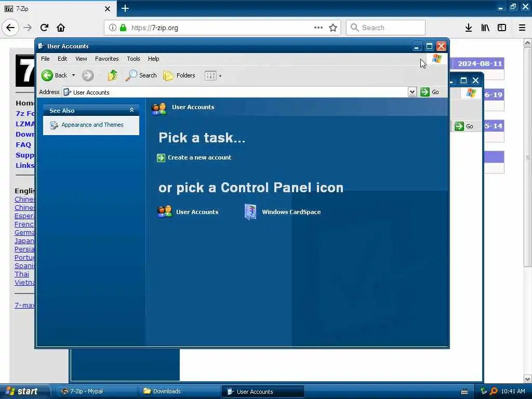Open the Edit menu

[62, 59]
